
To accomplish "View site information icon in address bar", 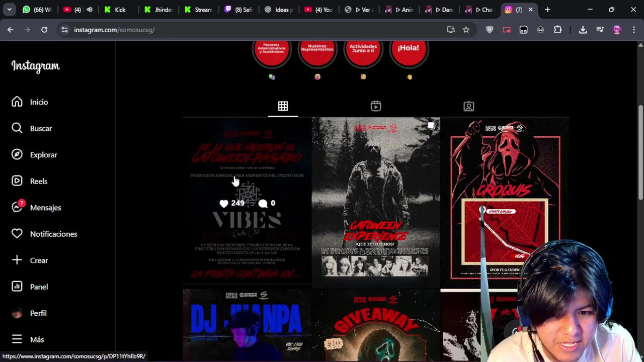I will (x=64, y=30).
